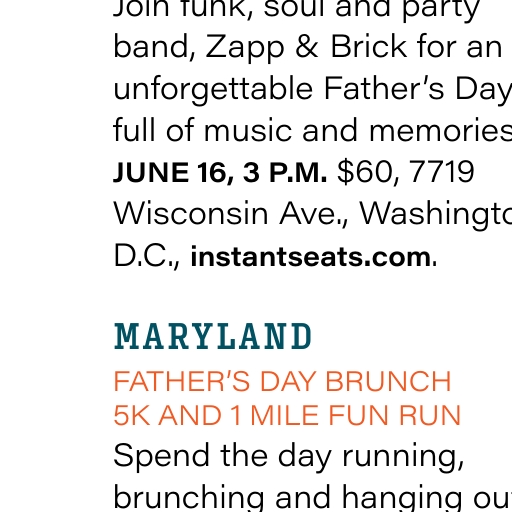This screenshot has width=512, height=512.
Task: Click the 5K AND 1 MILE FUN RUN line
Action: (x=287, y=415)
